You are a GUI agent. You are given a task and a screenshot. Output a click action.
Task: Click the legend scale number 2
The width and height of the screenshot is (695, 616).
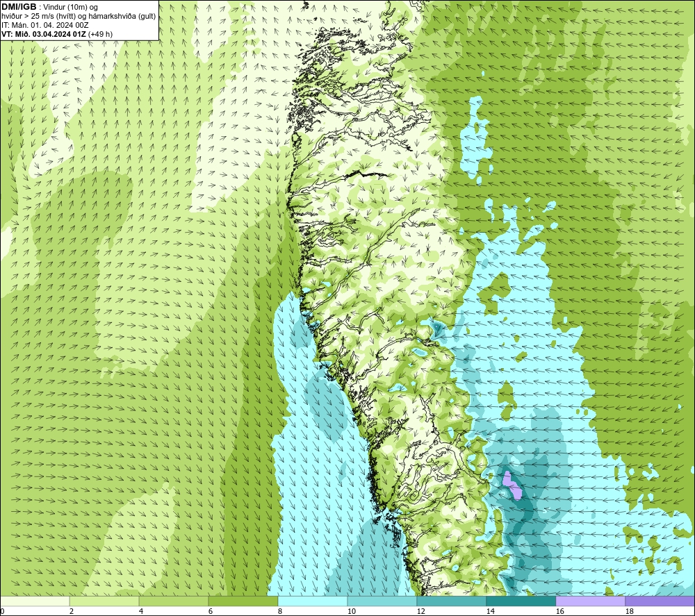72,612
